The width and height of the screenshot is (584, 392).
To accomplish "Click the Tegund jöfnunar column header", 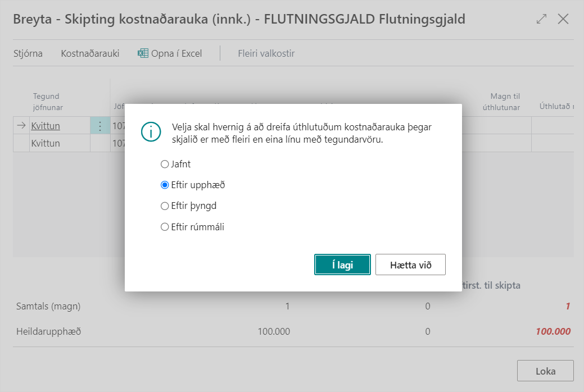I will pyautogui.click(x=48, y=102).
